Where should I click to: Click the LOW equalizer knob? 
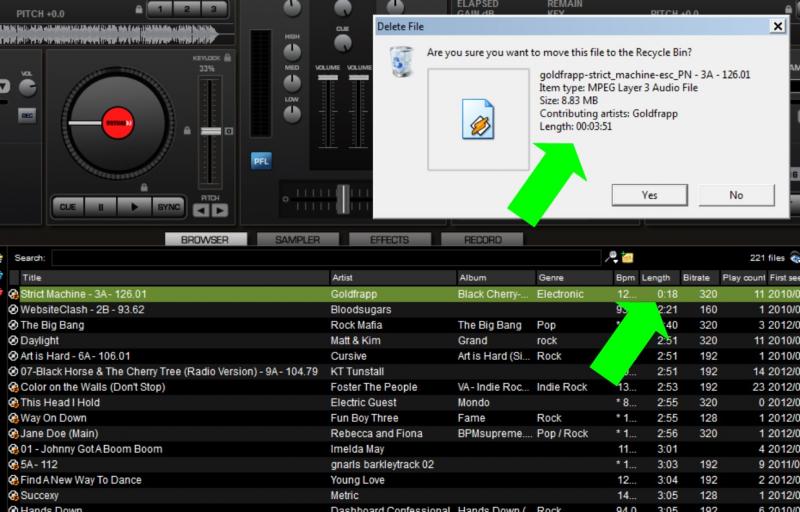pyautogui.click(x=292, y=114)
